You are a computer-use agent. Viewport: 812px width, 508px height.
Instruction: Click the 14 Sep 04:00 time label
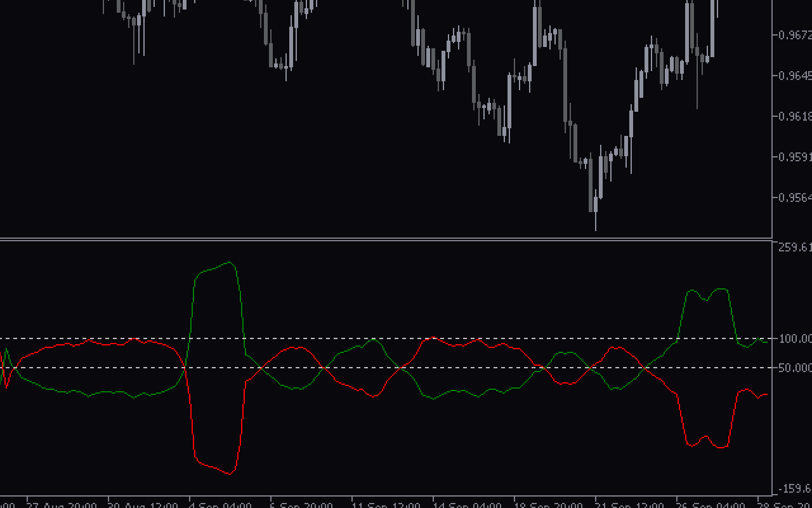(466, 505)
